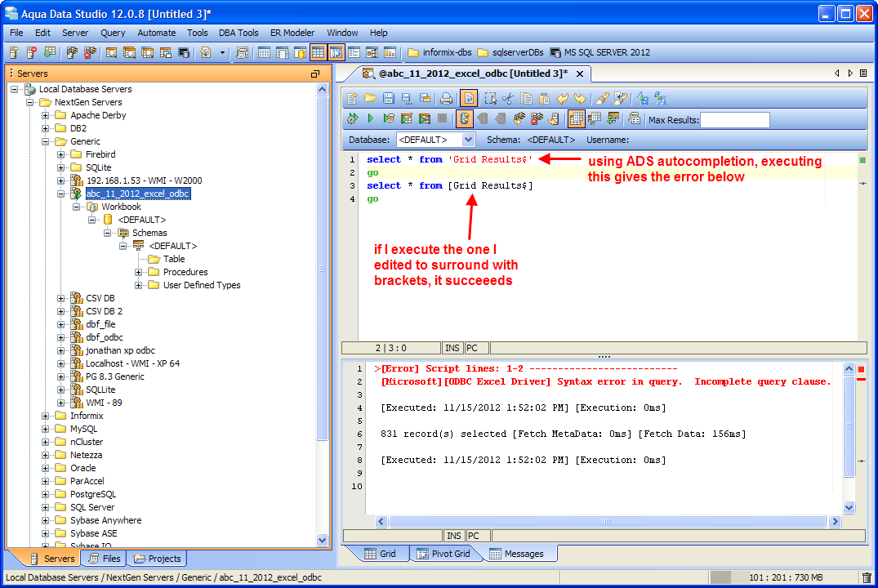Click the yellow database cylinder table icon
The height and width of the screenshot is (588, 878).
(300, 52)
